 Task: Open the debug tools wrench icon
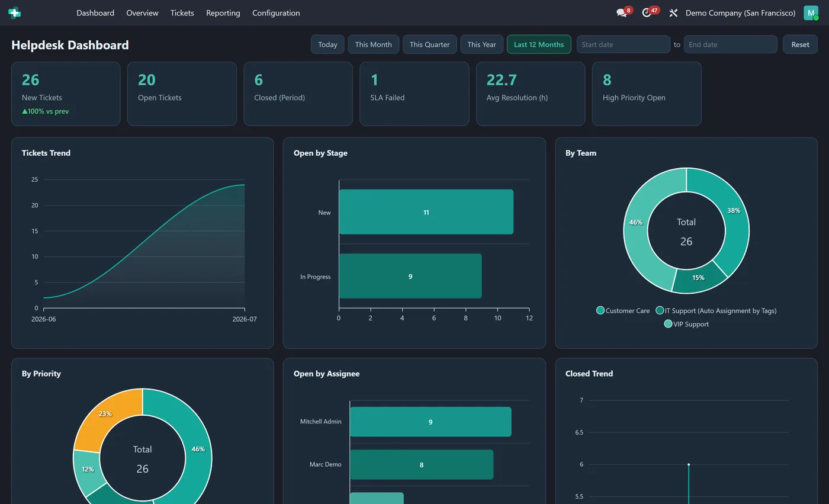coord(673,12)
